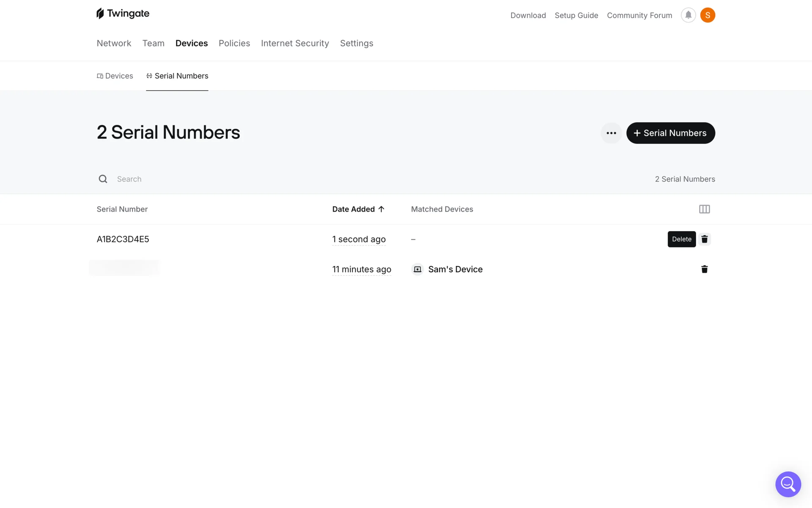812x508 pixels.
Task: Click the search magnifier icon
Action: coord(103,179)
